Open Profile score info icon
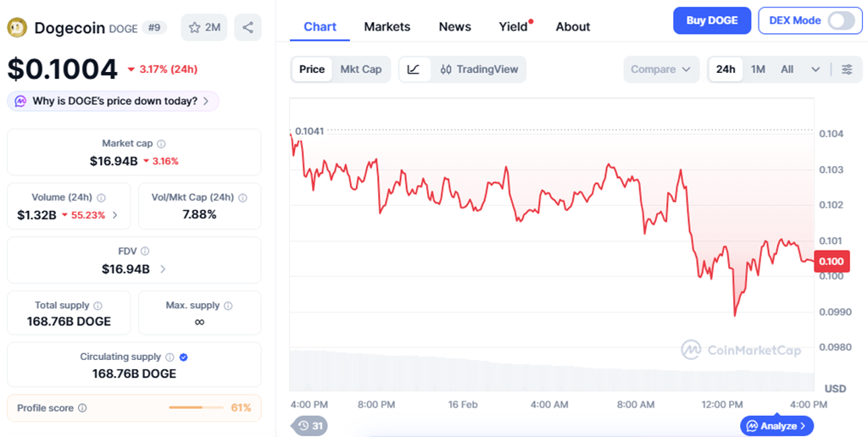Screen dimensions: 868x437 [x=82, y=408]
